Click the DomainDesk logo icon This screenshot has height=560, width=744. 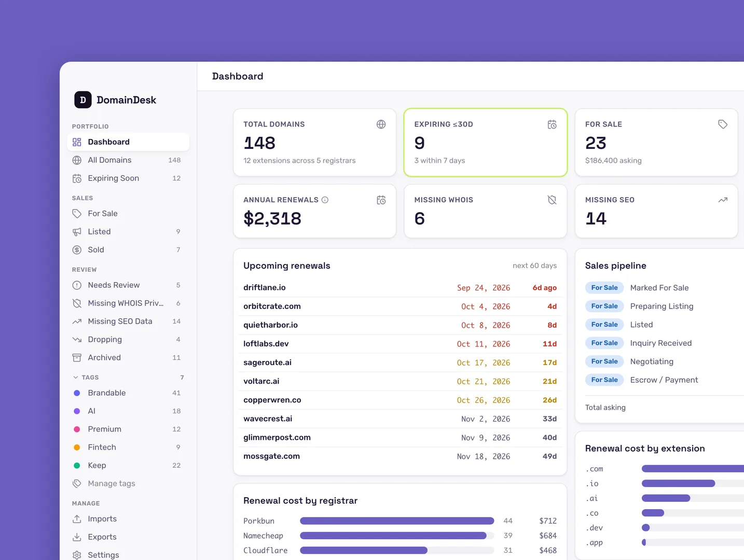(x=83, y=100)
